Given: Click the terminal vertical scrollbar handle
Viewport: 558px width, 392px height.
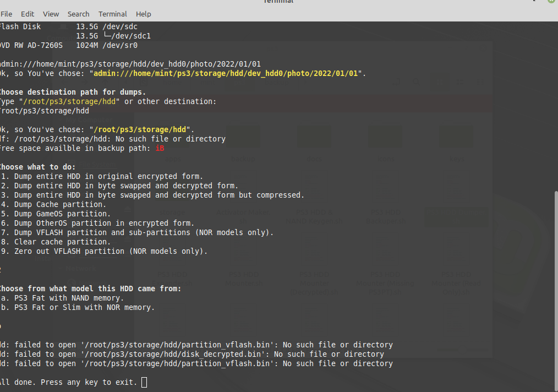Looking at the screenshot, I should [556, 290].
